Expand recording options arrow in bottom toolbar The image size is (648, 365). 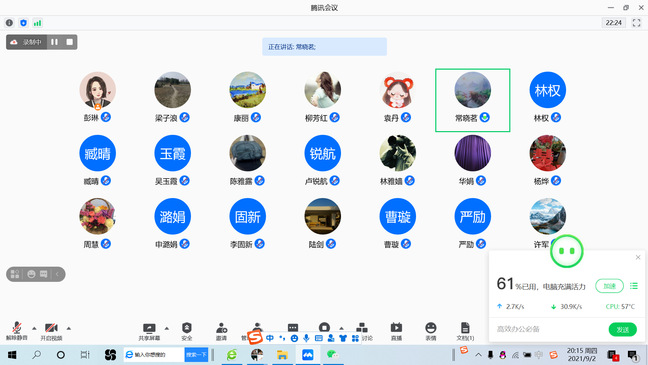(341, 328)
